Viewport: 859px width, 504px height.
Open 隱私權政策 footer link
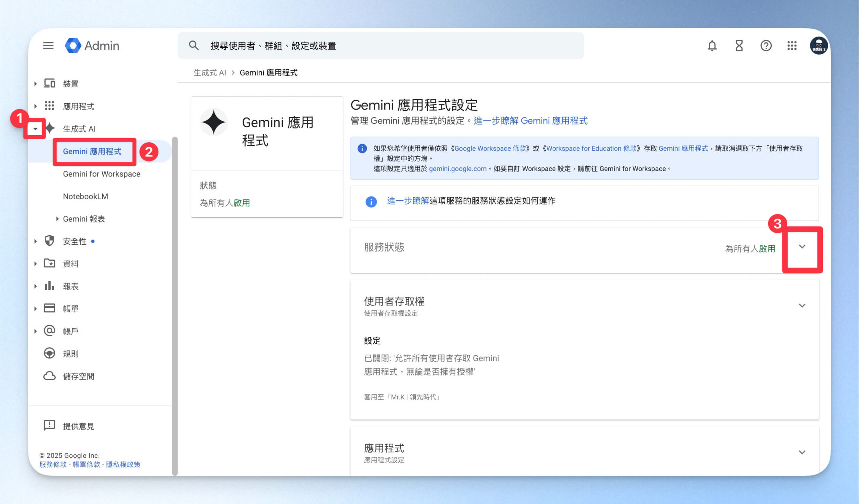(123, 464)
